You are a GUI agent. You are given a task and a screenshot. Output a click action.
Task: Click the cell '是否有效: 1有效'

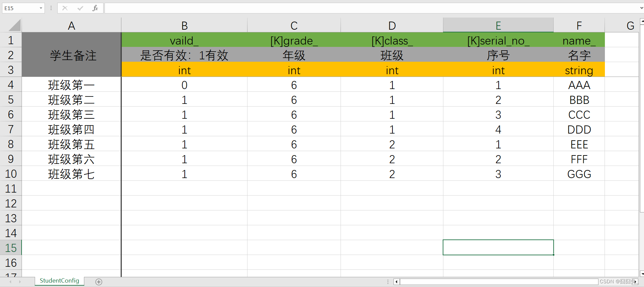click(184, 55)
